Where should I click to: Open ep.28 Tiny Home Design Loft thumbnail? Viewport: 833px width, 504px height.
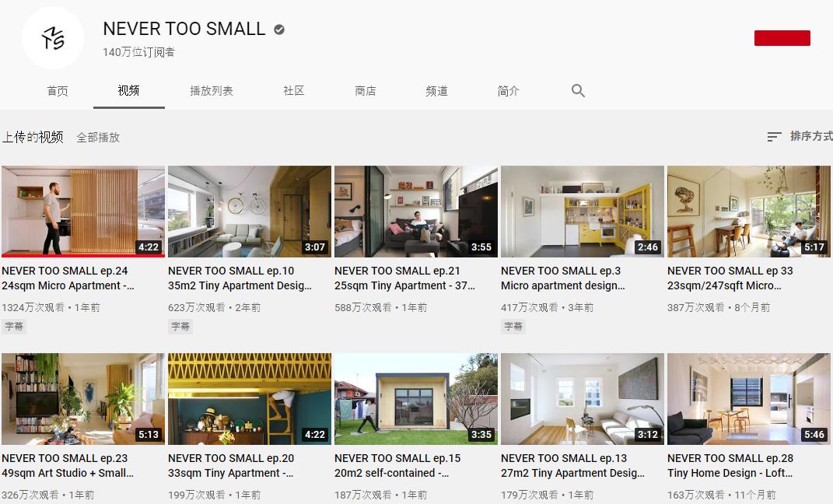[x=748, y=399]
